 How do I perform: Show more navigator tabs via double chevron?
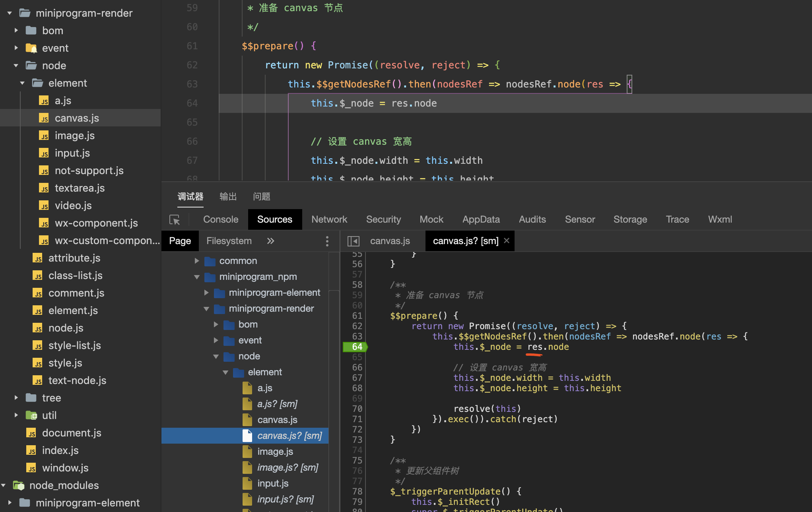coord(270,241)
